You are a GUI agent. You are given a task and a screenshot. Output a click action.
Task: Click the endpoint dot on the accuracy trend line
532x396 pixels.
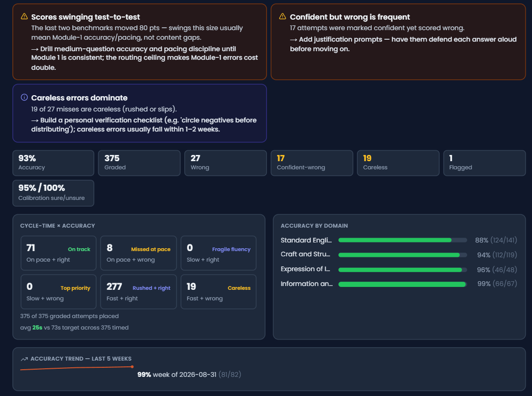[132, 366]
